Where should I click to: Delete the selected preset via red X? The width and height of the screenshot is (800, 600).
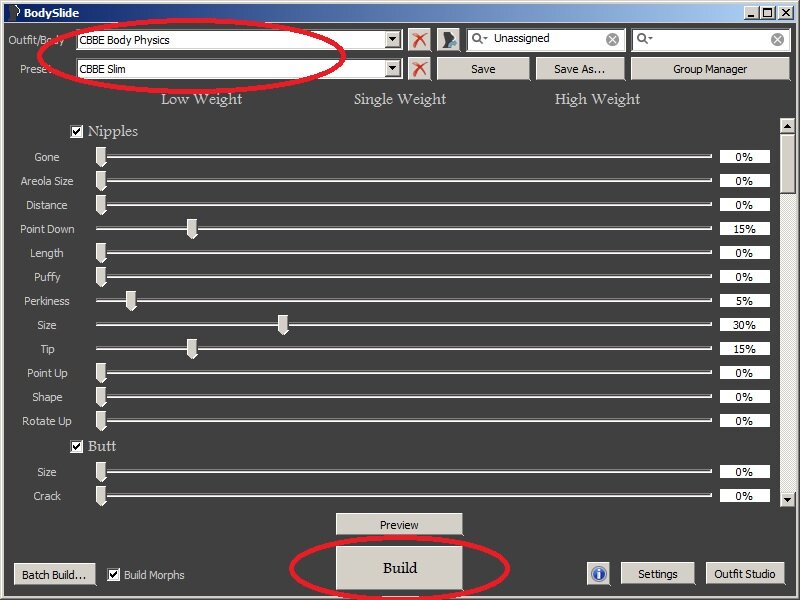click(419, 69)
